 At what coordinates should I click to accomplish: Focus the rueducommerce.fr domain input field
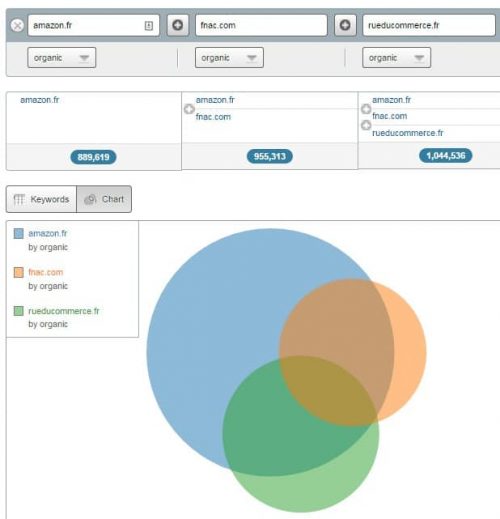click(429, 25)
